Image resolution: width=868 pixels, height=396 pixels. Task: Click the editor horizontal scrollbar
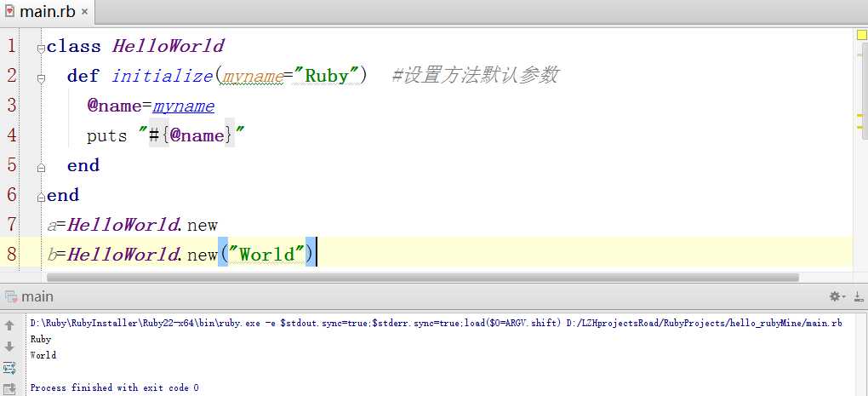point(423,278)
